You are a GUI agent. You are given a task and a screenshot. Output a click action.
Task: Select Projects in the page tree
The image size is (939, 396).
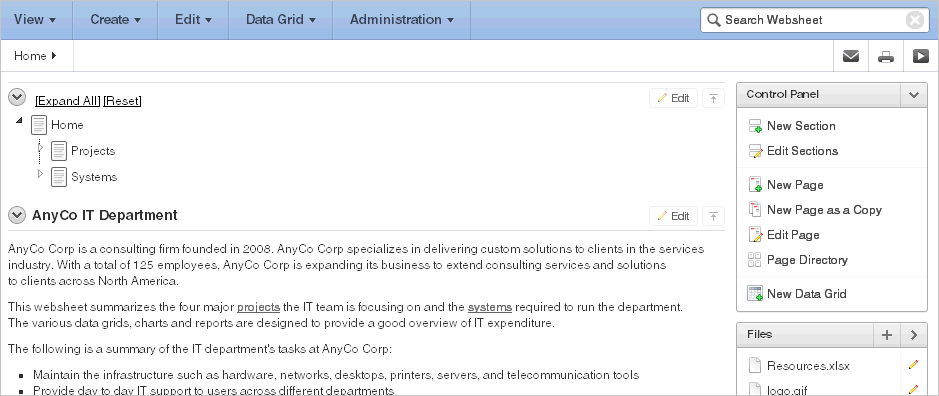(93, 151)
